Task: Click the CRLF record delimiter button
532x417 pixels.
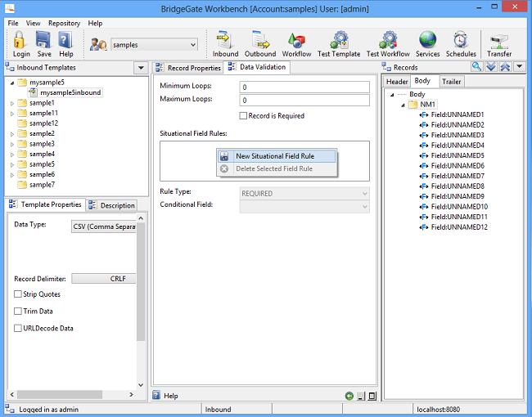Action: point(104,278)
